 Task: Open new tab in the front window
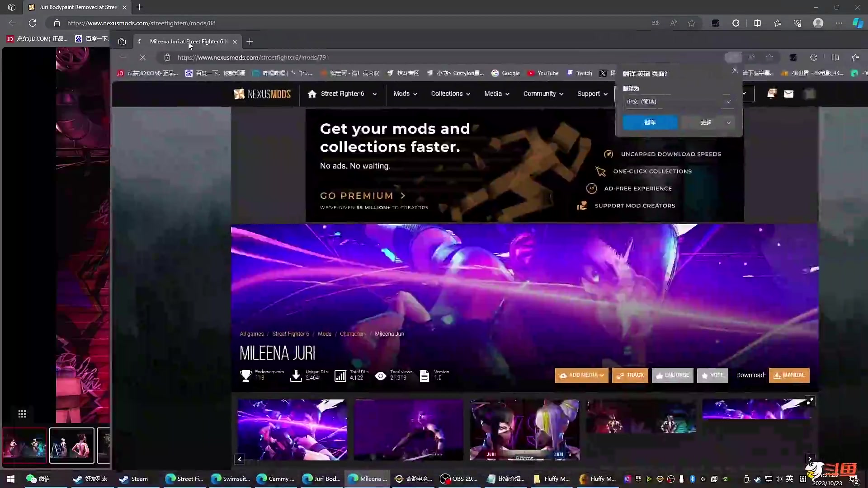coord(250,42)
